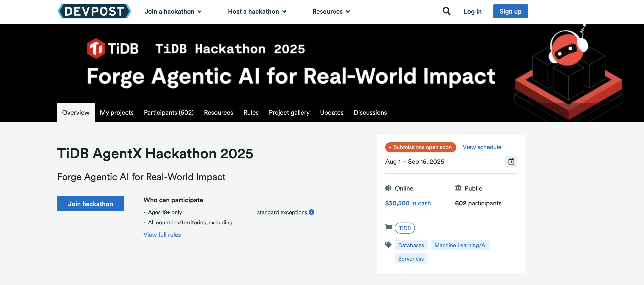Click the globe icon beside Online
The image size is (644, 285).
388,188
